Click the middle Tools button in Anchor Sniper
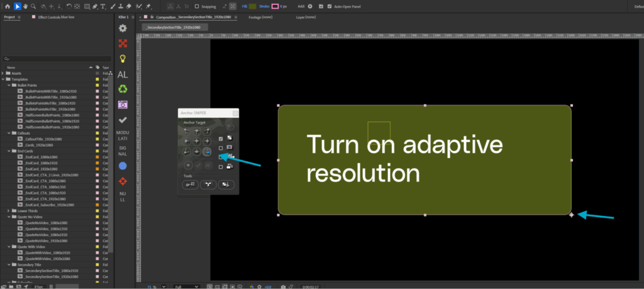Viewport: 644px width, 289px height. [x=208, y=184]
